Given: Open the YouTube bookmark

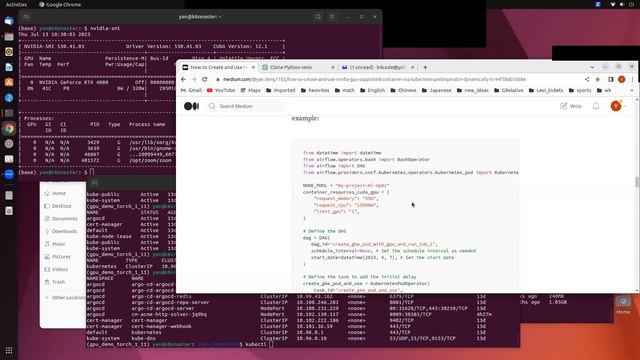Looking at the screenshot, I should (221, 90).
